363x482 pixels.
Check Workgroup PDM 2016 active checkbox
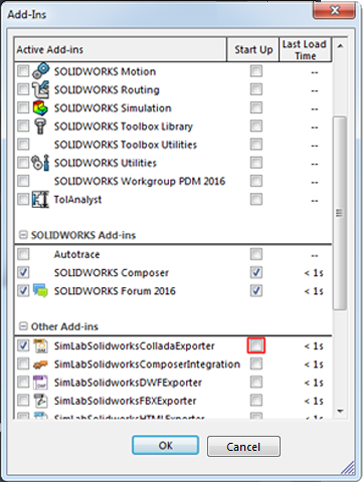(x=23, y=181)
